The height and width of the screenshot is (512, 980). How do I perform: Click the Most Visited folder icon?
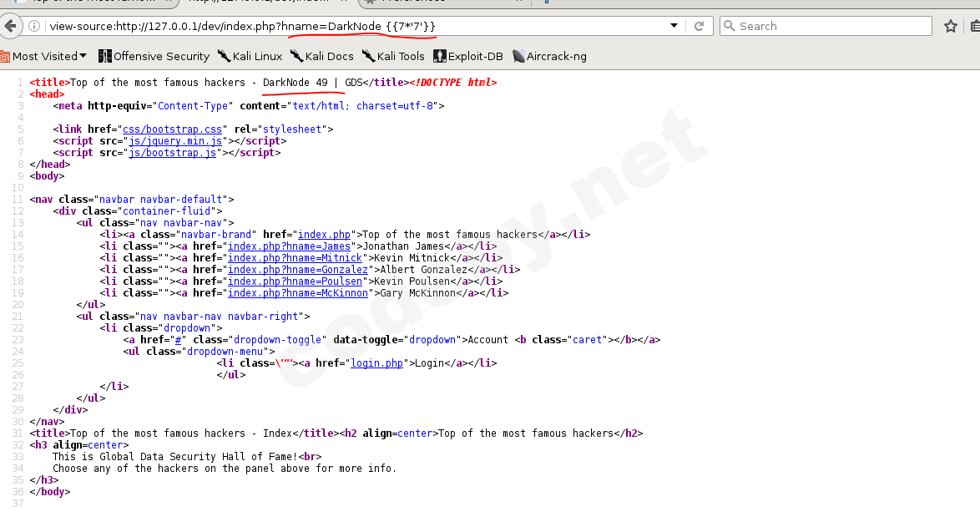tap(4, 56)
